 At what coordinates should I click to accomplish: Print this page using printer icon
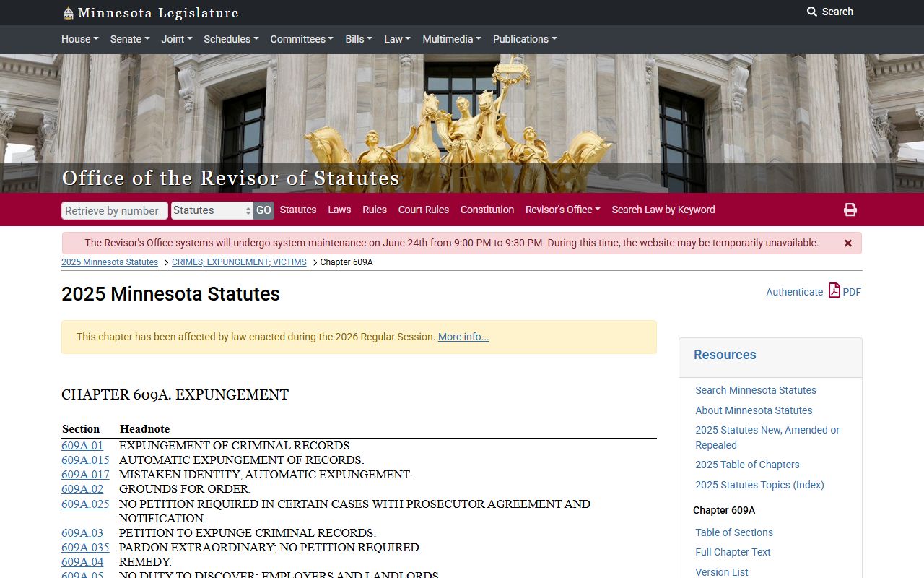tap(850, 210)
